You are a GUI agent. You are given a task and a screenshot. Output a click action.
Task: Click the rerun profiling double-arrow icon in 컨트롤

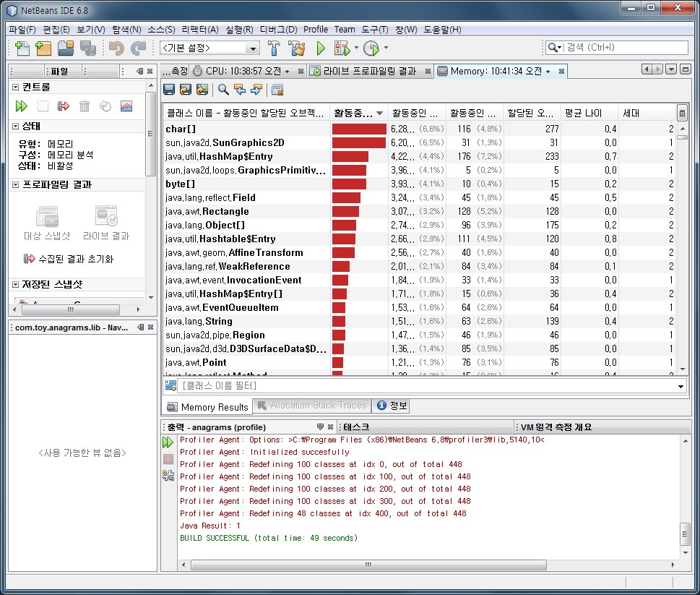(x=21, y=106)
